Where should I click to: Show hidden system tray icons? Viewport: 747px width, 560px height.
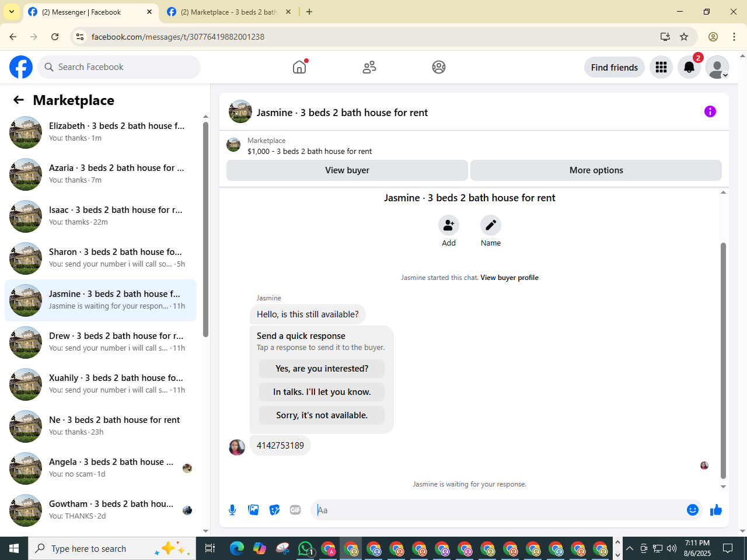(630, 548)
